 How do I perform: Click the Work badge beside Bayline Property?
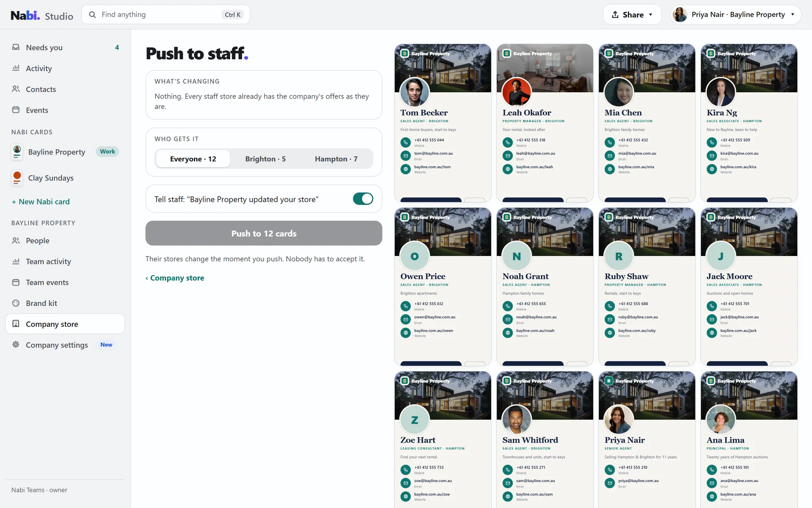click(107, 152)
